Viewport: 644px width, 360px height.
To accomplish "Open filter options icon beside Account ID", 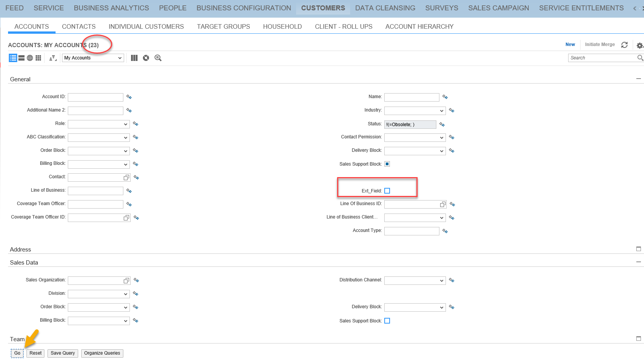I will [x=129, y=97].
